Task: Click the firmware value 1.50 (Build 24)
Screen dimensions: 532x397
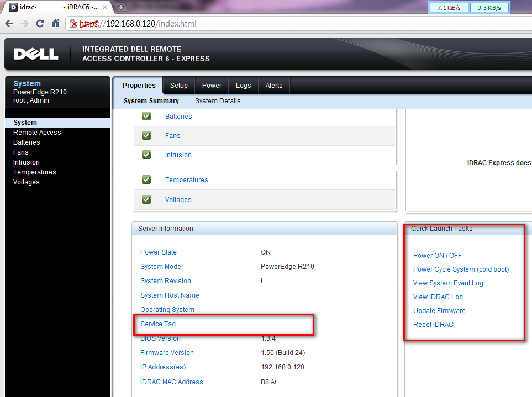Action: click(283, 353)
